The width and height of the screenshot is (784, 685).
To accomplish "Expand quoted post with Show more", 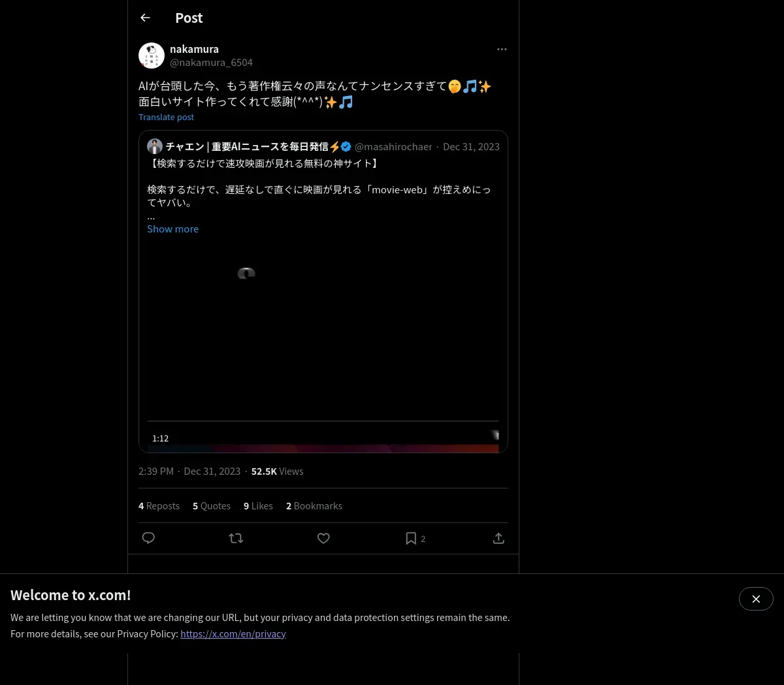I will 172,229.
